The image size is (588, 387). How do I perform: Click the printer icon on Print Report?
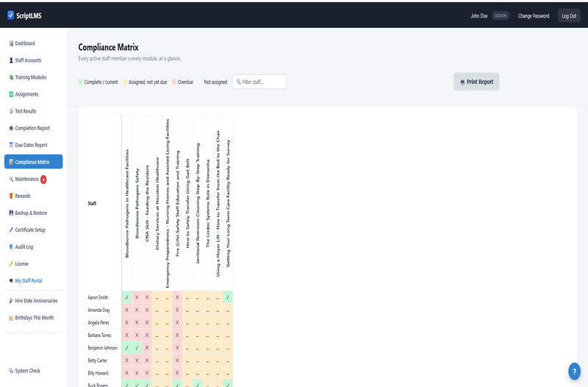click(462, 82)
